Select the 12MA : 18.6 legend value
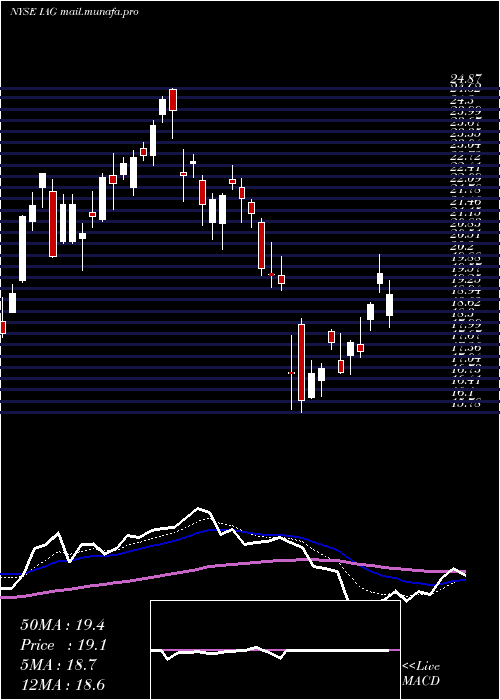The width and height of the screenshot is (500, 700). tap(62, 685)
